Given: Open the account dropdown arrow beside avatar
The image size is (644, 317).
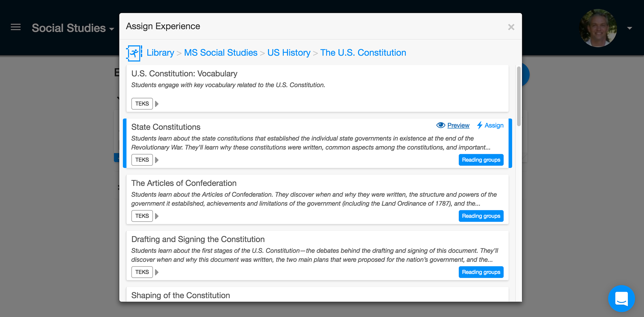Looking at the screenshot, I should [x=630, y=28].
